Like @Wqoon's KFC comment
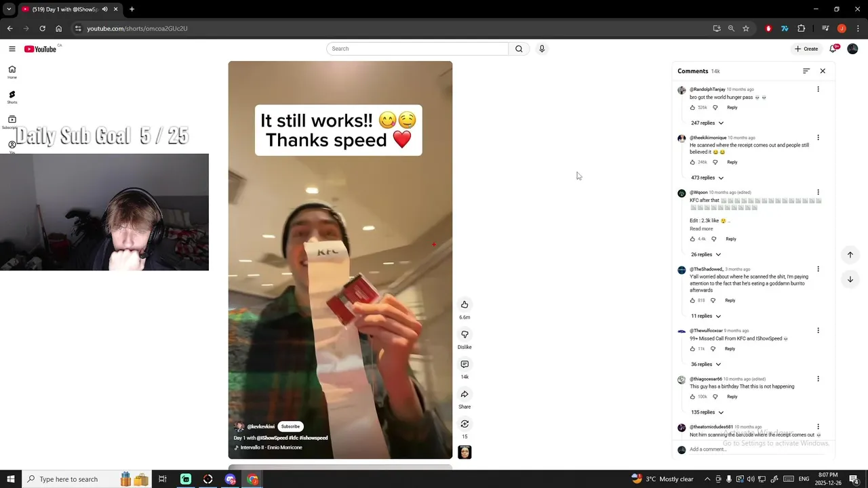 pyautogui.click(x=692, y=239)
